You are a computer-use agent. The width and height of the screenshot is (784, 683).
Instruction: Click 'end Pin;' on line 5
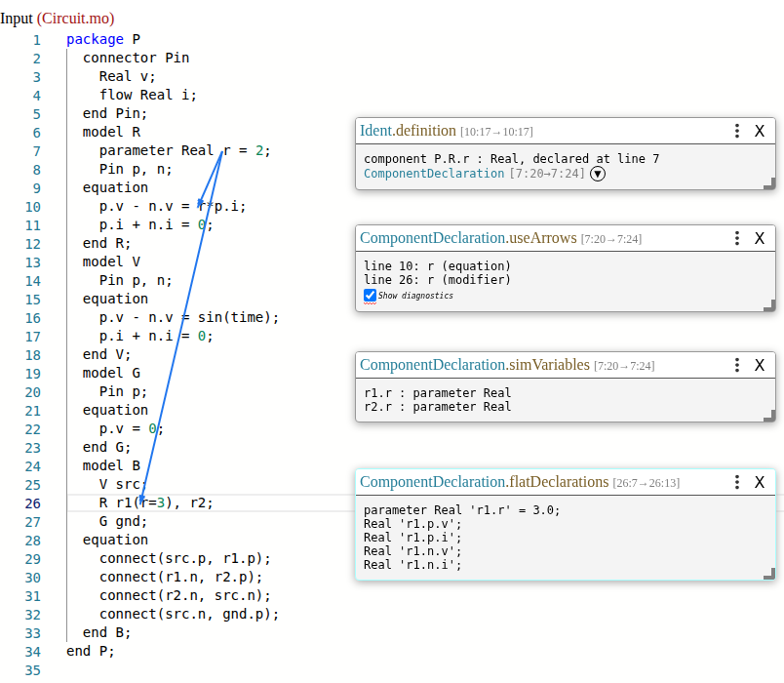point(115,113)
